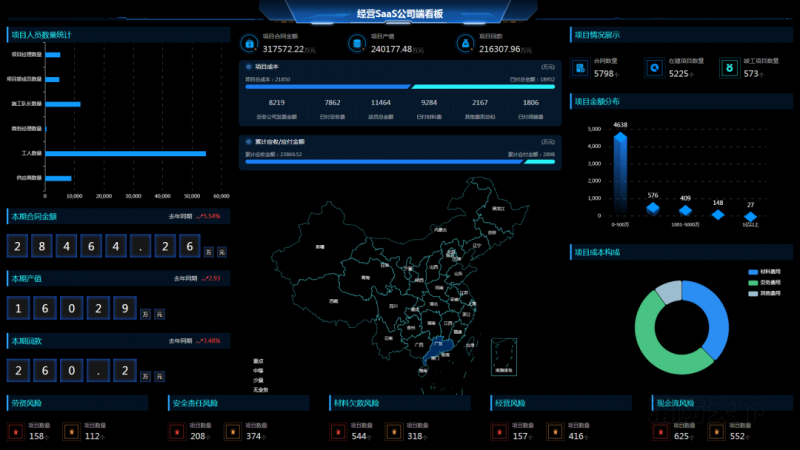Click the 合同数量 document icon
Viewport: 800px width, 450px height.
coord(580,68)
